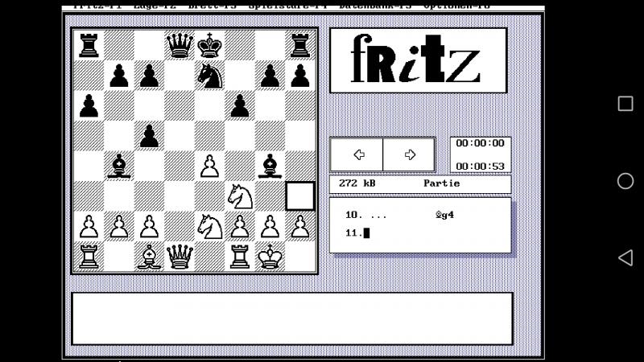Select the black bishop on g4

click(x=270, y=166)
